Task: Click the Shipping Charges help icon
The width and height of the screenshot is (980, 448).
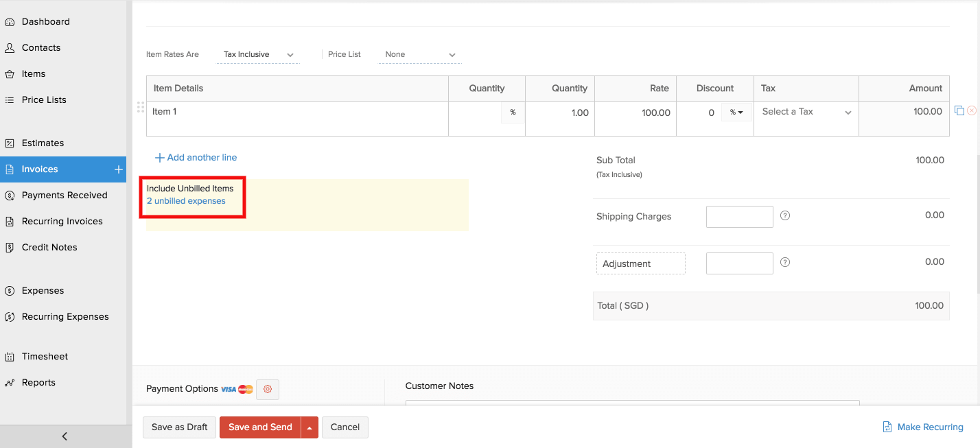Action: click(784, 216)
